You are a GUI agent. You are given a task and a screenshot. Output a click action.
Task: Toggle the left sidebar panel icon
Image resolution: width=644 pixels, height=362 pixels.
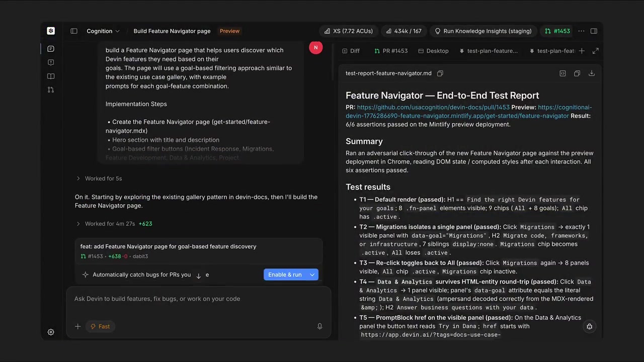(x=74, y=31)
